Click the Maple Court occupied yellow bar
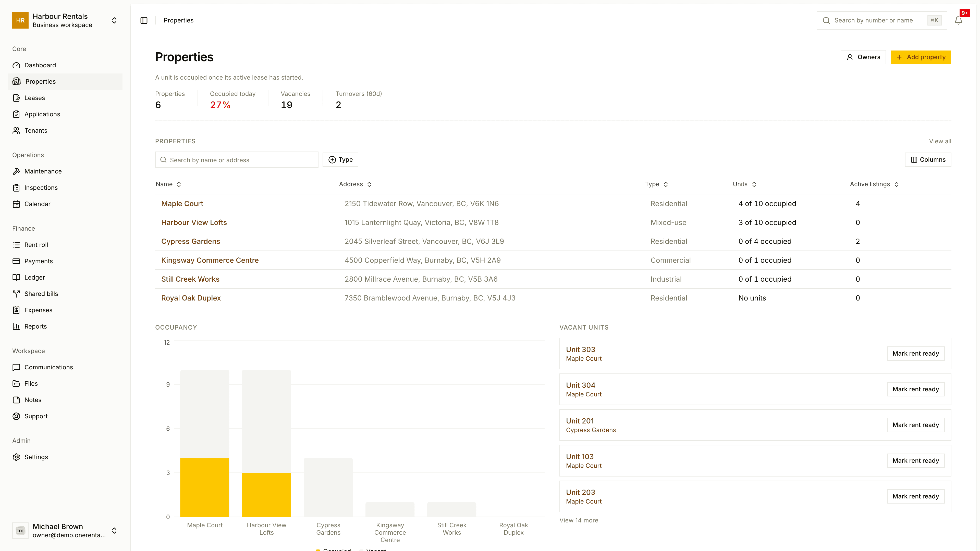Screen dimensions: 980x551 tap(205, 487)
